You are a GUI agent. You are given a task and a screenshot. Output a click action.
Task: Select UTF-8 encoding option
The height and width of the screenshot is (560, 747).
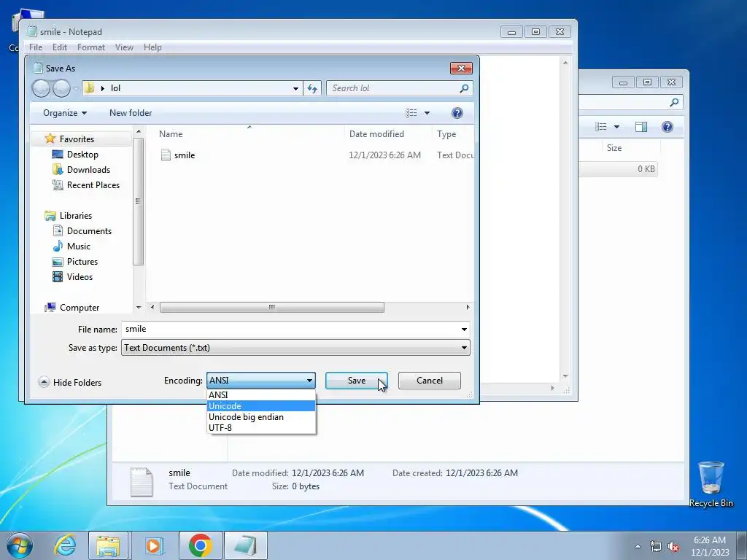pyautogui.click(x=261, y=427)
